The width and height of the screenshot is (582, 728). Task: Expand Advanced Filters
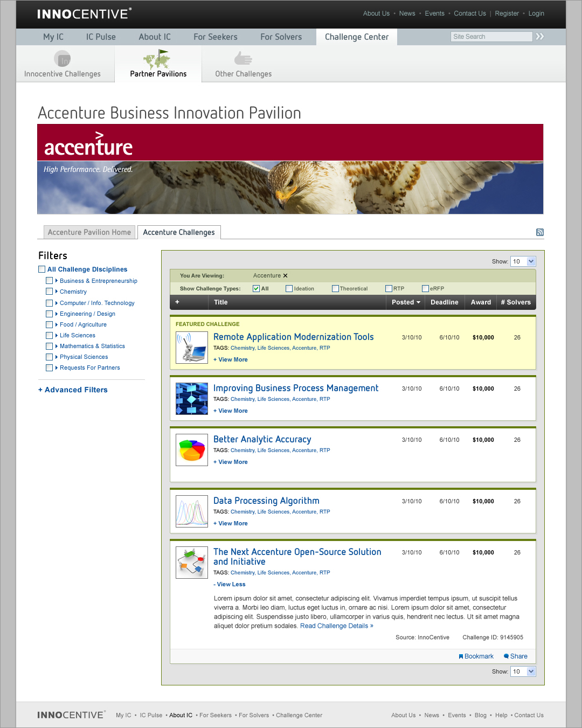tap(73, 390)
